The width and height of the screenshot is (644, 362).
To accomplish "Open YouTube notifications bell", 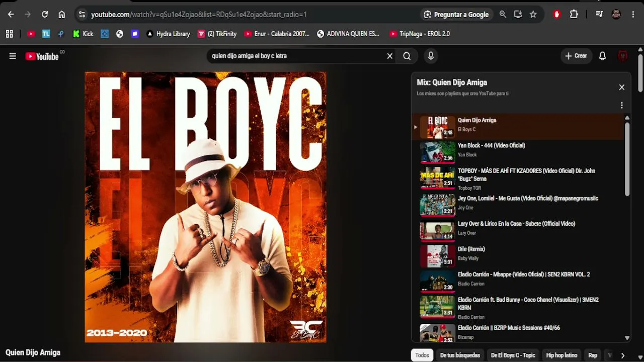I will click(x=602, y=56).
